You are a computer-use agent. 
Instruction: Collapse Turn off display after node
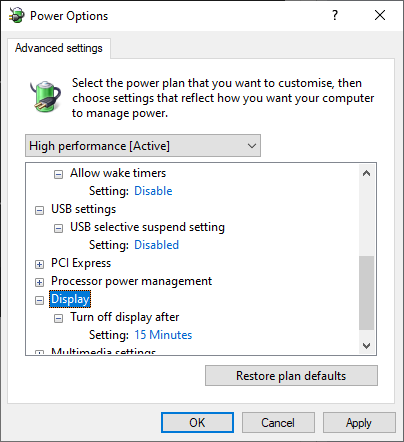click(x=58, y=318)
